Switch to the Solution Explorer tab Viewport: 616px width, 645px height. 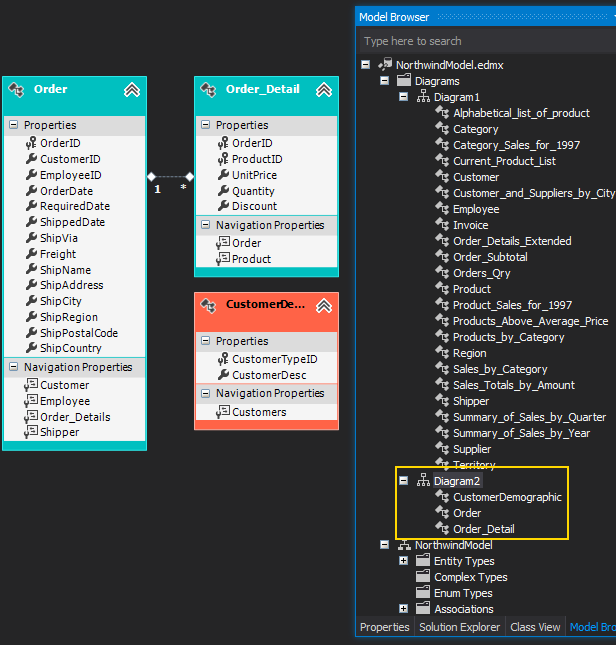(x=459, y=627)
